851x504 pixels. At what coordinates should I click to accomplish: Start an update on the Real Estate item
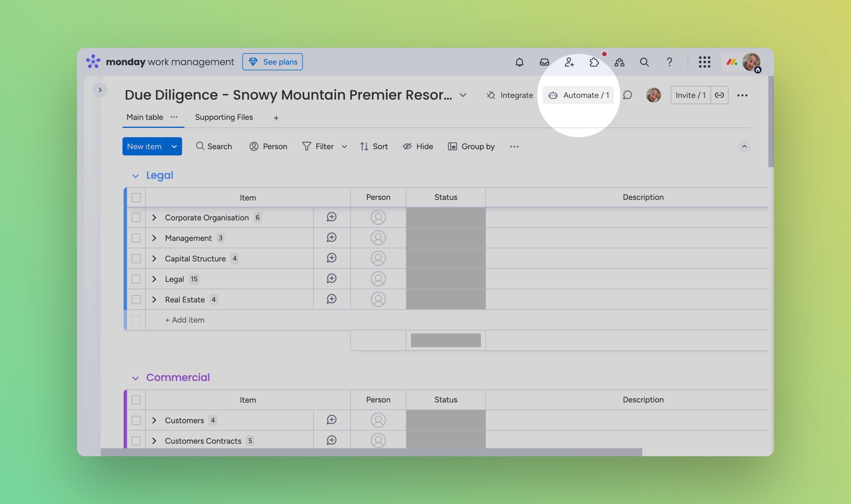[331, 299]
